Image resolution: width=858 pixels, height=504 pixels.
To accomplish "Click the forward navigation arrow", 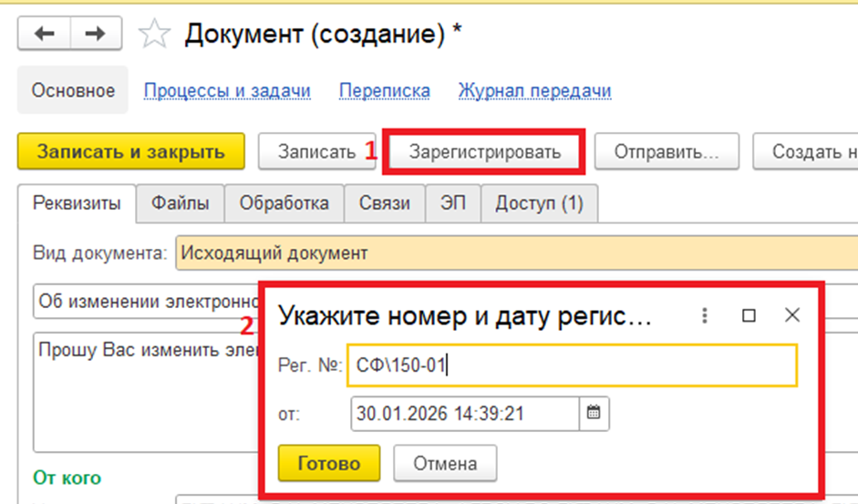I will 95,35.
